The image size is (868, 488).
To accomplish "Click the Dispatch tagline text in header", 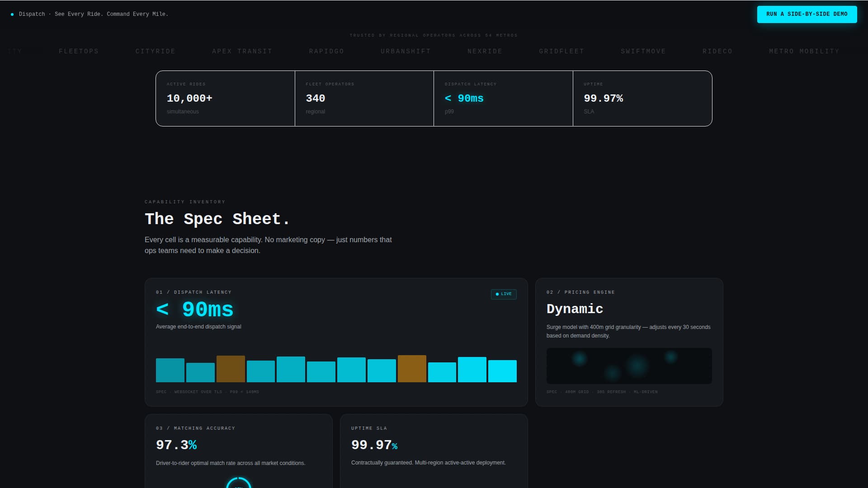I will click(x=94, y=14).
